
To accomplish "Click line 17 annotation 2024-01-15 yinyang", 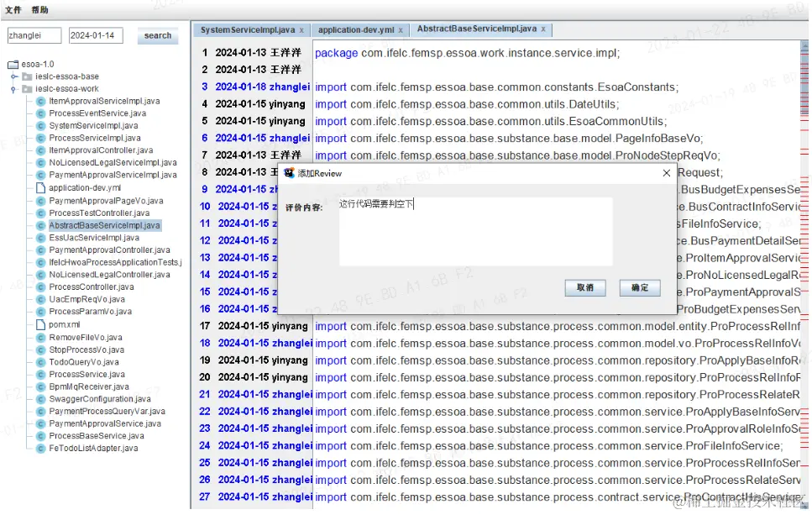I will tap(263, 327).
